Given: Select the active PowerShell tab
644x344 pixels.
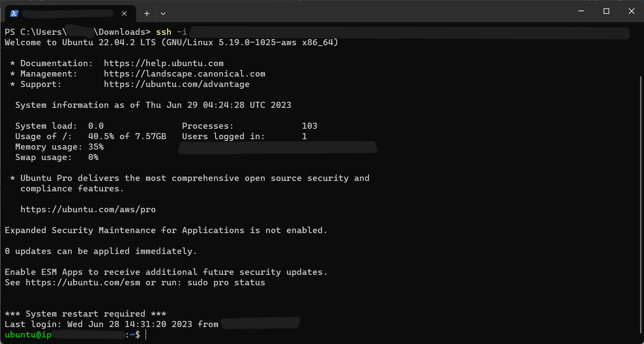Looking at the screenshot, I should click(70, 13).
